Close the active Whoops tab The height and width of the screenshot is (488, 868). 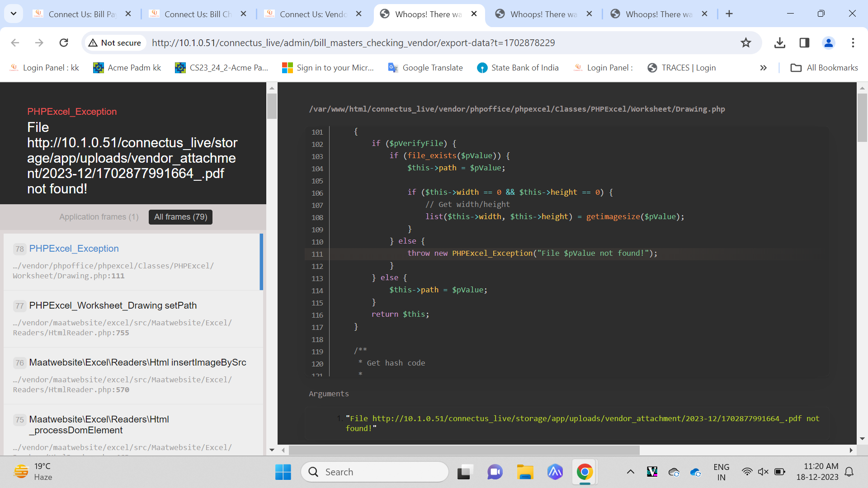[474, 14]
